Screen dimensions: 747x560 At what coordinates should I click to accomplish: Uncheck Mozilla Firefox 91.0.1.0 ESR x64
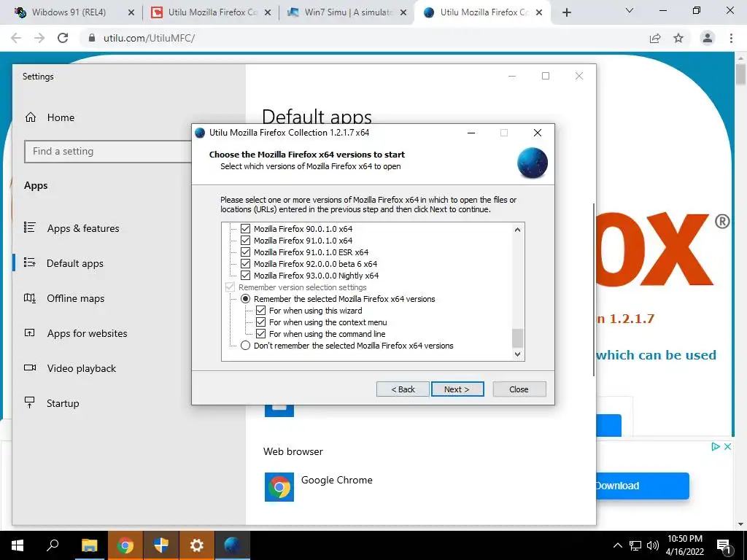point(245,252)
